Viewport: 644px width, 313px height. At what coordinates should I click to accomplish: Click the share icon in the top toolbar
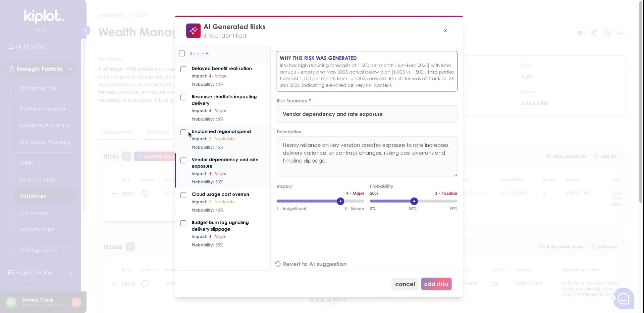pos(593,33)
